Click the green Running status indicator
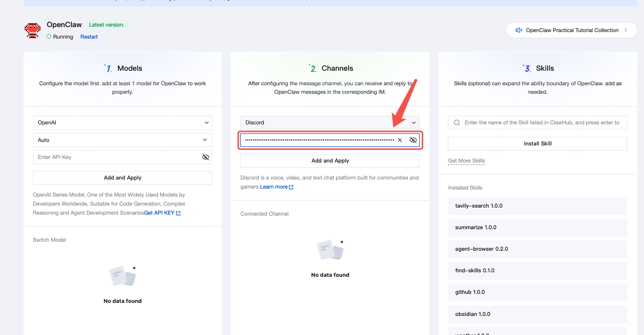Image resolution: width=644 pixels, height=335 pixels. [x=49, y=37]
